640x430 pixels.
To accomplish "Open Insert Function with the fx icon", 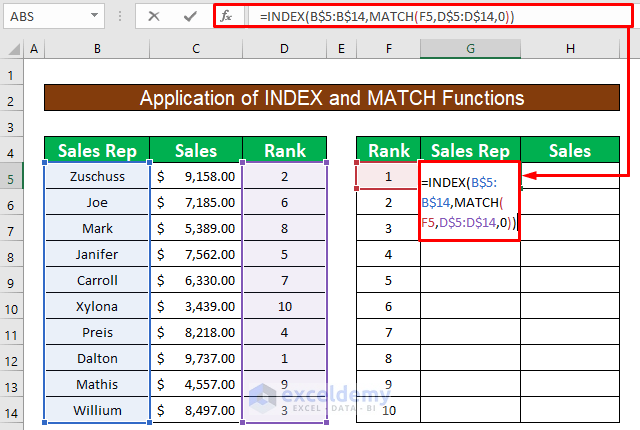I will 227,16.
